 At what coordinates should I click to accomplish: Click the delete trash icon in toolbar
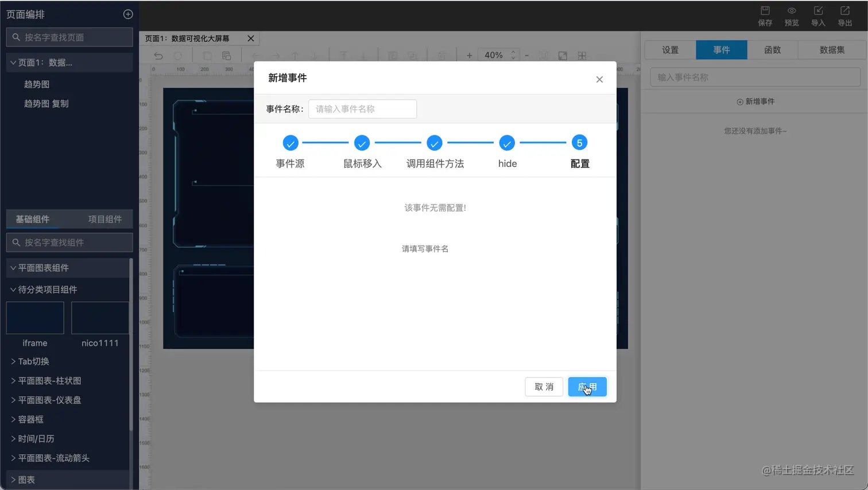click(441, 56)
